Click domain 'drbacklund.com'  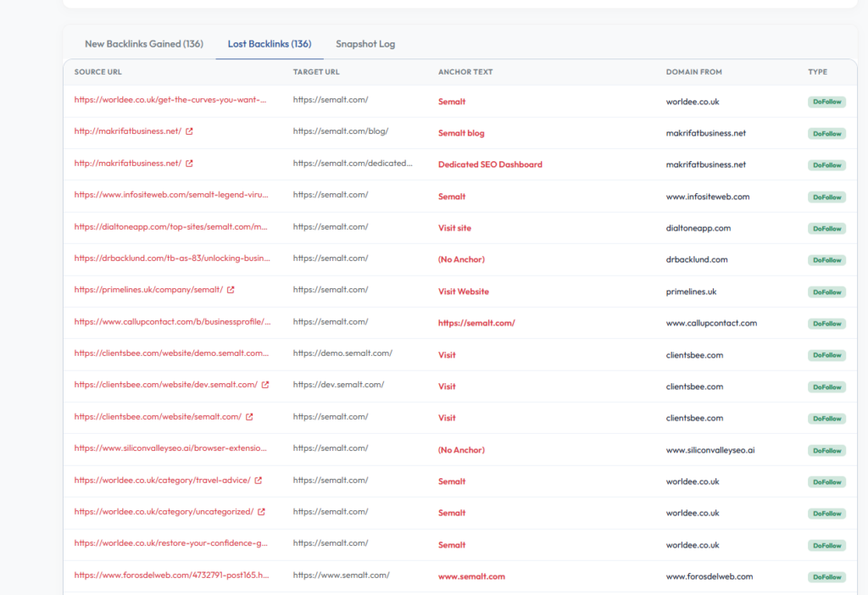[x=697, y=259]
